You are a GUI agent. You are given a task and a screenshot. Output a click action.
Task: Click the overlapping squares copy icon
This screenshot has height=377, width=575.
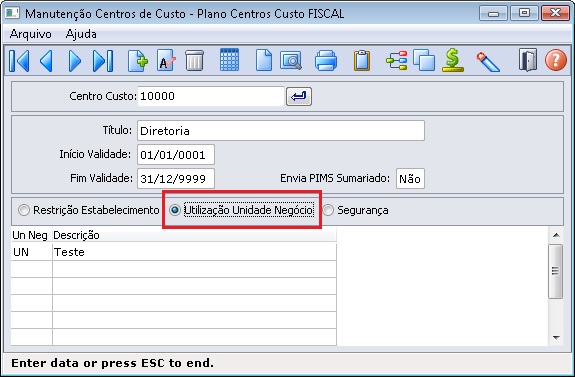pyautogui.click(x=424, y=61)
